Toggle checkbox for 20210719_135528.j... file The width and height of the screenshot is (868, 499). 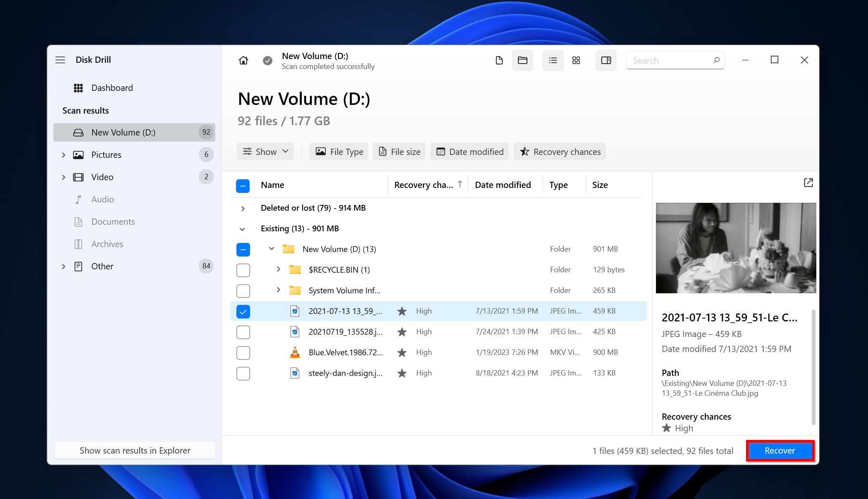click(243, 332)
